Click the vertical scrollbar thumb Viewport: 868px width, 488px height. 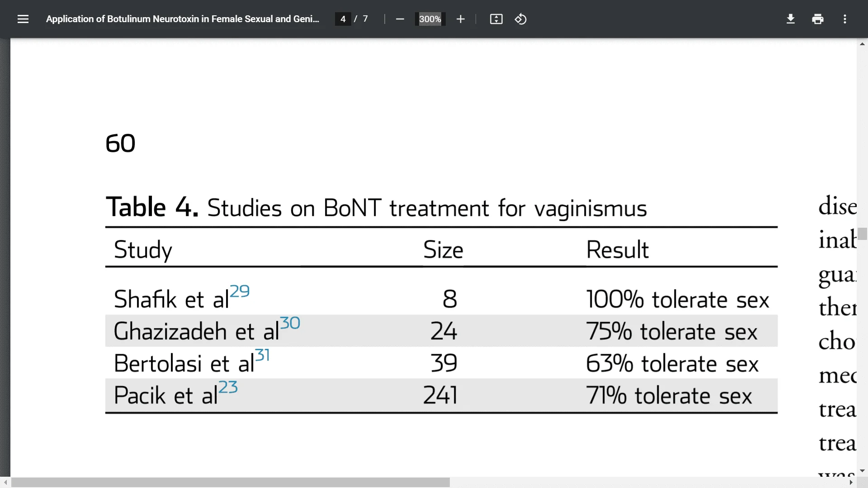point(862,234)
